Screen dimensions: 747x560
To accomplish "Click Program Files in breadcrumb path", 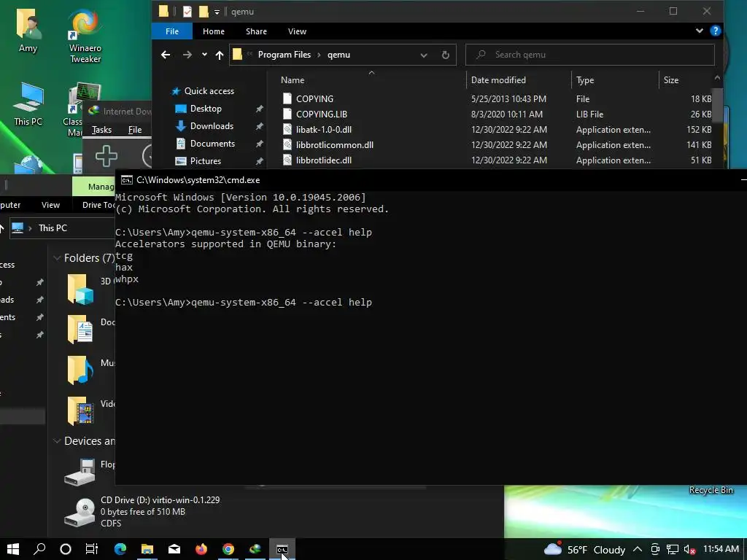I will click(284, 55).
